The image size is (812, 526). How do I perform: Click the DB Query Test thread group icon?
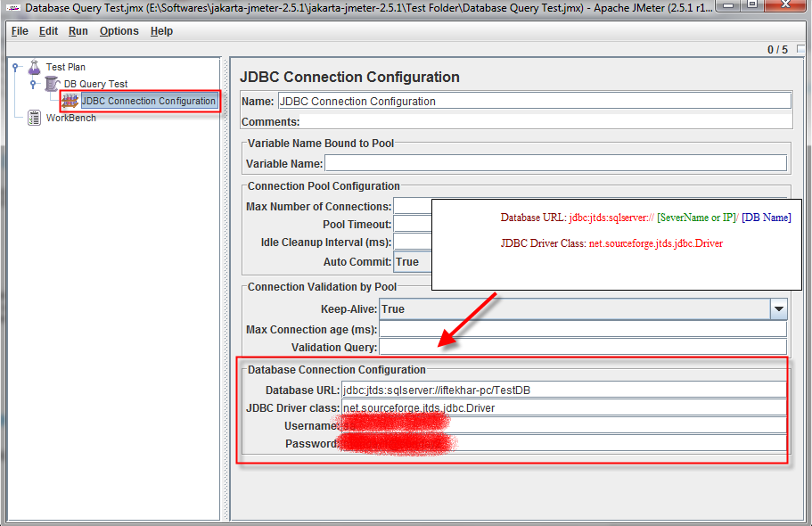click(52, 84)
